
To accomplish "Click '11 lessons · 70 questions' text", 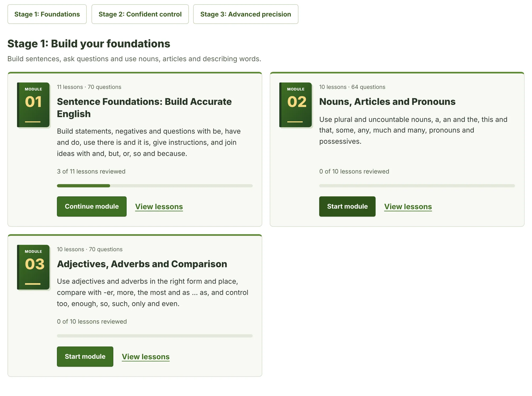I will 89,87.
